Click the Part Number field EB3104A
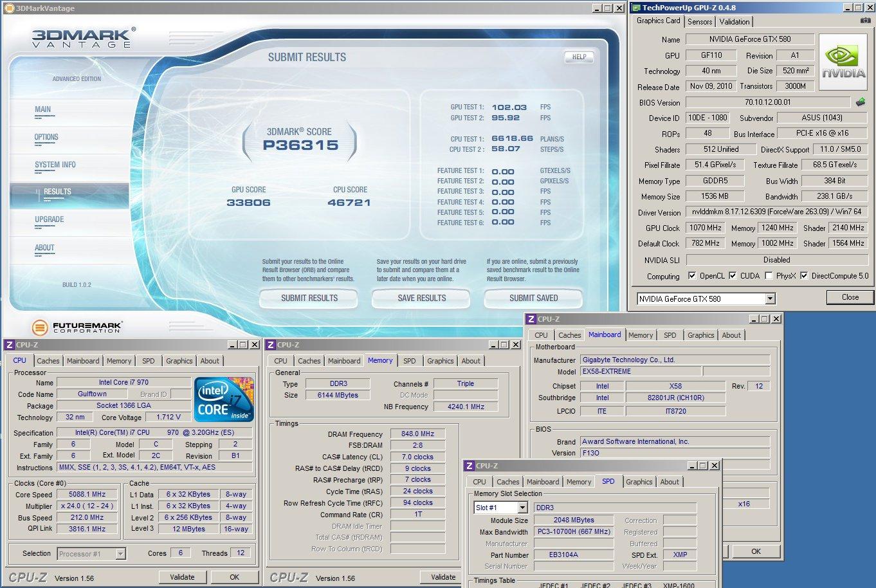This screenshot has width=876, height=588. pyautogui.click(x=573, y=555)
